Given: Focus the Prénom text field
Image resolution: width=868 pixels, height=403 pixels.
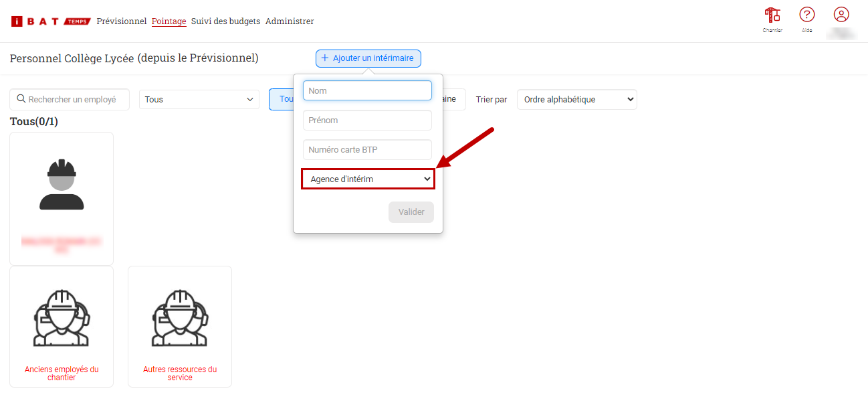Looking at the screenshot, I should [x=367, y=120].
